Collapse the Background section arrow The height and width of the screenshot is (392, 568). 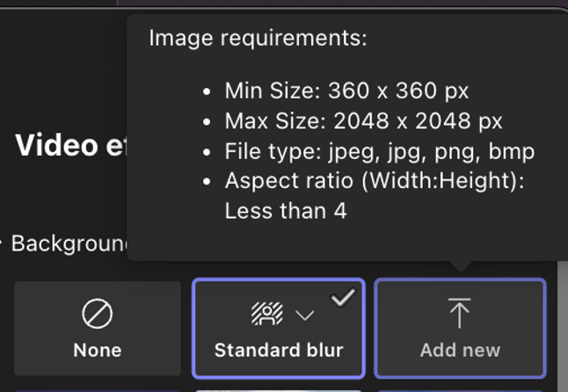[3, 243]
